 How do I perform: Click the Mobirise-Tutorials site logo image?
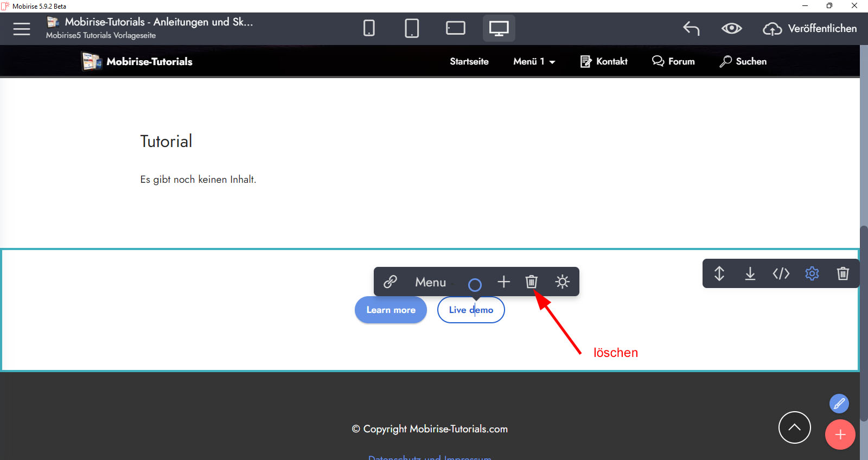[92, 61]
